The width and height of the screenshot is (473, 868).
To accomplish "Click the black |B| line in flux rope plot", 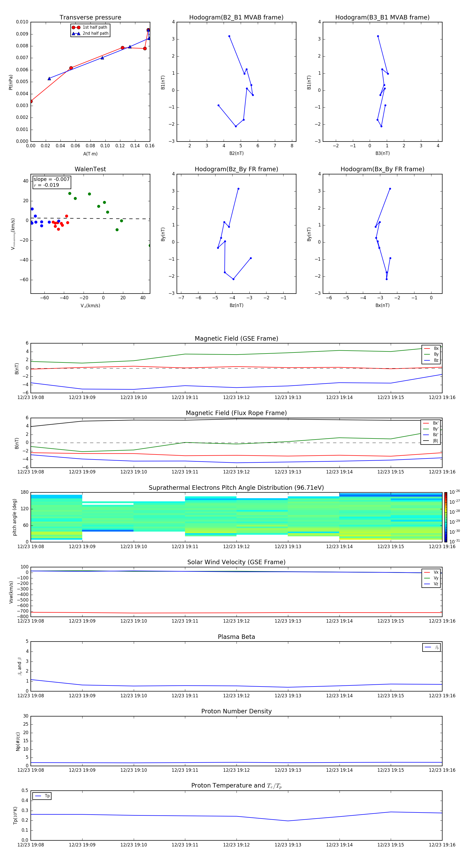I will pos(236,419).
